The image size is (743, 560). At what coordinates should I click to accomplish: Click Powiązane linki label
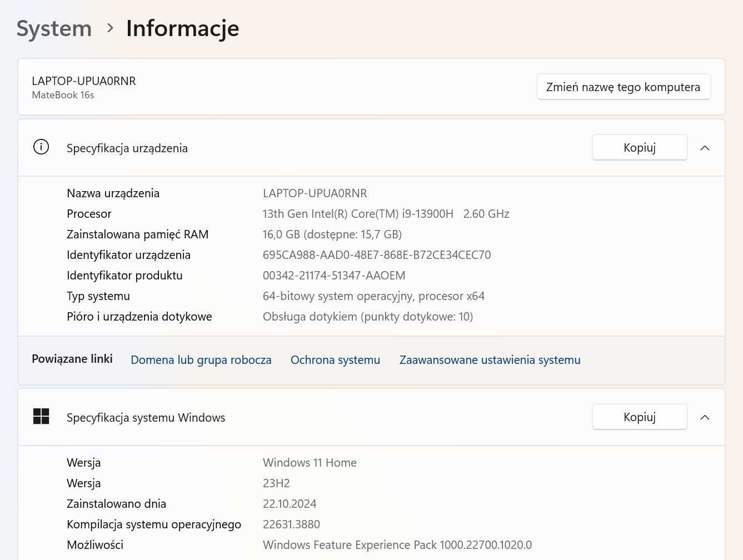(72, 359)
